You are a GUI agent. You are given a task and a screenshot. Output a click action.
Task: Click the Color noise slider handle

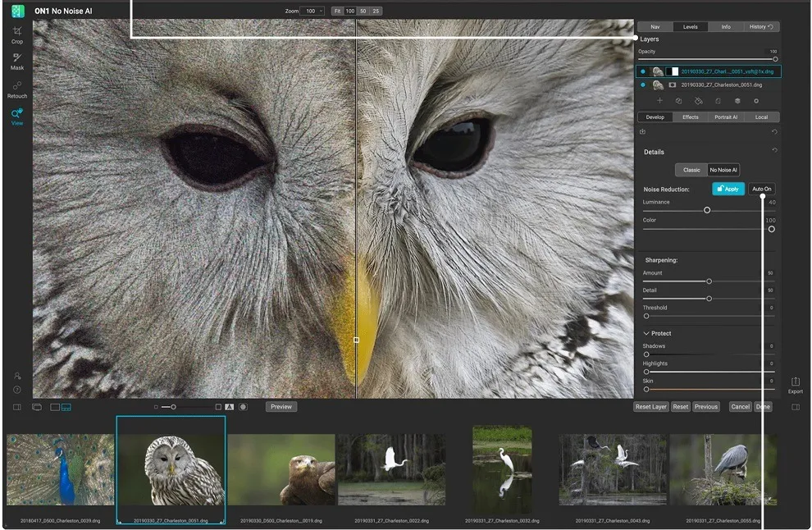772,229
